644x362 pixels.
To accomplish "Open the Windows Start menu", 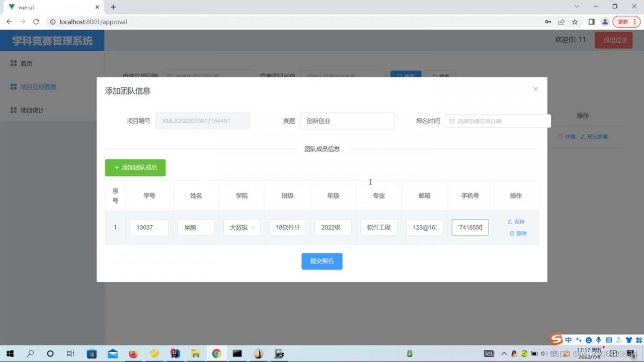I will click(x=10, y=353).
